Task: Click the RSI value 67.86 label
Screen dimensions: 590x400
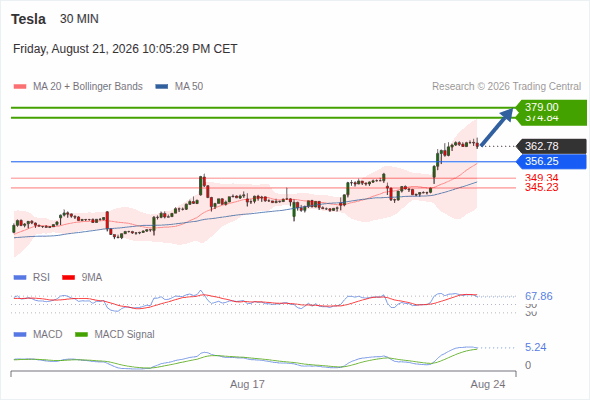Action: [539, 296]
